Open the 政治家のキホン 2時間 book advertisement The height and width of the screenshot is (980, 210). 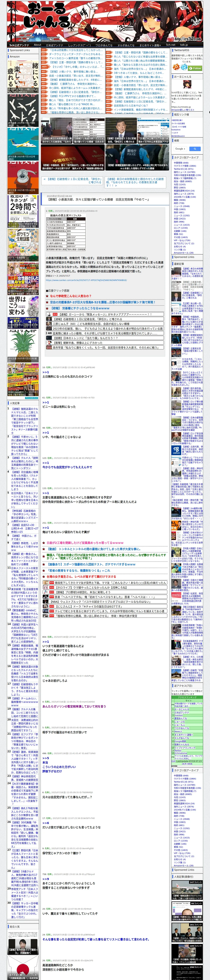23,211
